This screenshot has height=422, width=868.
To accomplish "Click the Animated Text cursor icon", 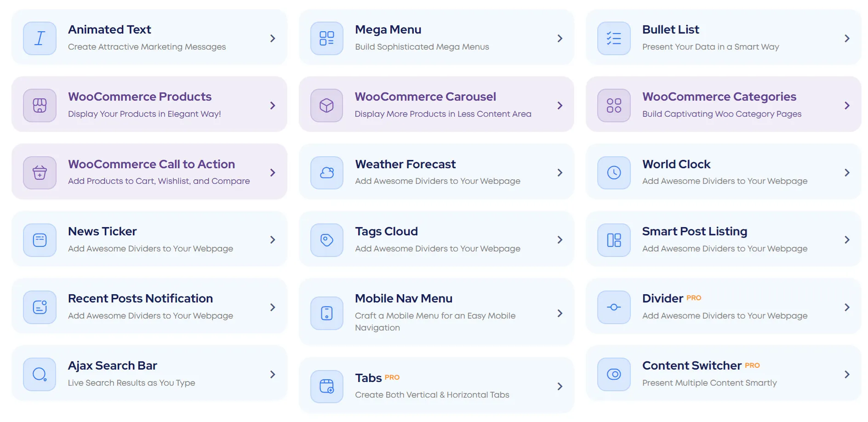I will coord(40,38).
